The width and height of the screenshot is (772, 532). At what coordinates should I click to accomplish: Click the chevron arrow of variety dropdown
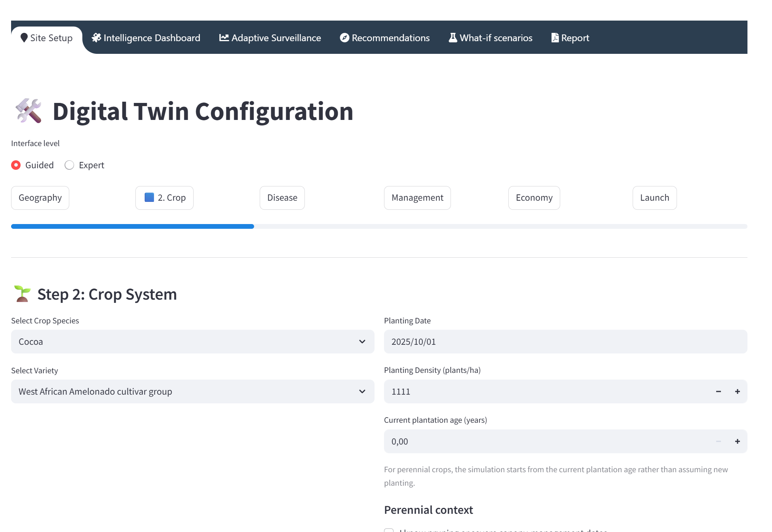pos(362,391)
